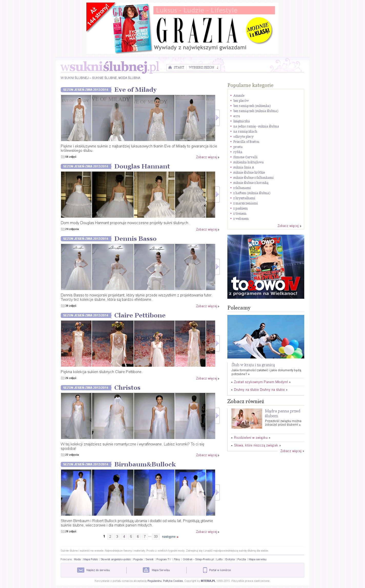This screenshot has height=588, width=365.
Task: Open the rybka category
Action: point(238,152)
